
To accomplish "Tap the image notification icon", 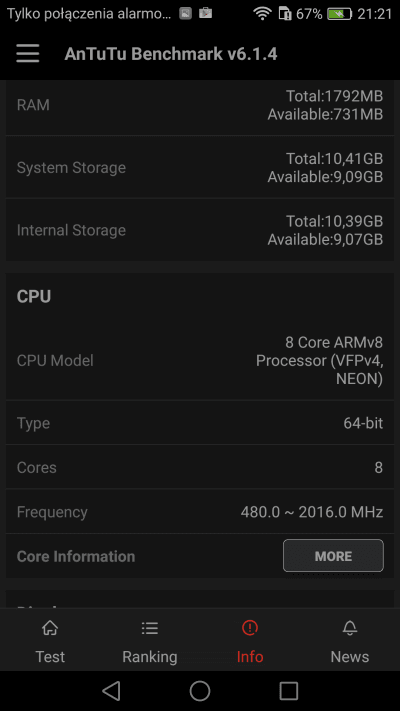I will point(185,14).
